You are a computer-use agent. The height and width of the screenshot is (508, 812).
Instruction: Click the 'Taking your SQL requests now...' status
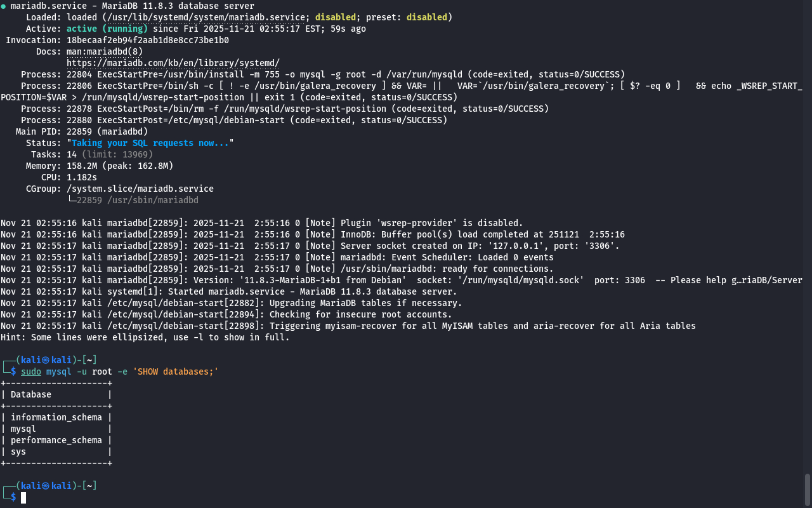point(150,143)
